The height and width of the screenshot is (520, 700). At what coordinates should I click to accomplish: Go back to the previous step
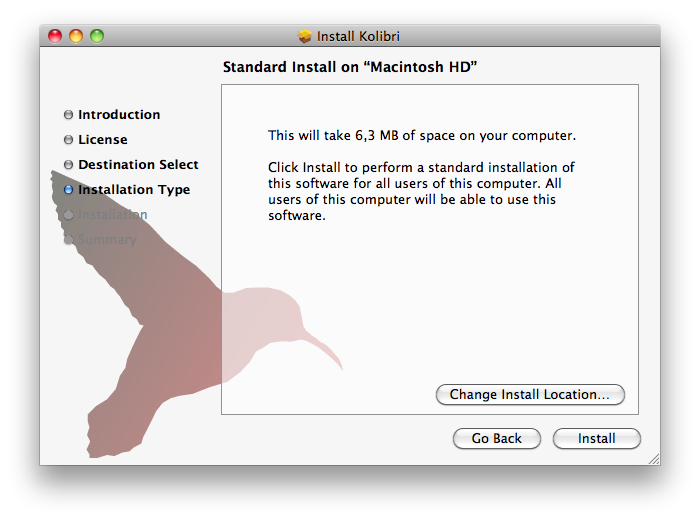pos(496,438)
